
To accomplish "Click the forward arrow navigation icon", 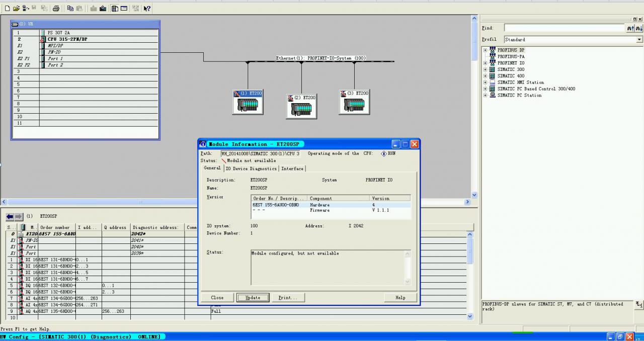I will [19, 216].
